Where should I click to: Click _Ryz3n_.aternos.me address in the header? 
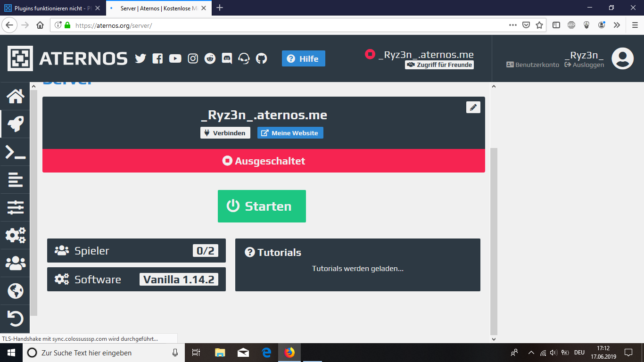(x=426, y=55)
